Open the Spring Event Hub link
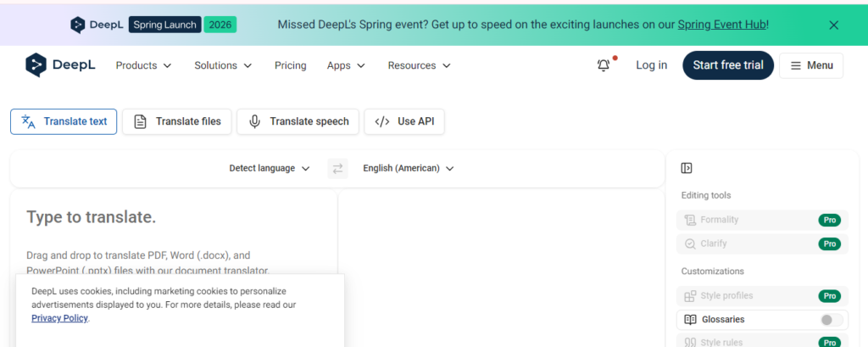The image size is (868, 347). pos(722,25)
